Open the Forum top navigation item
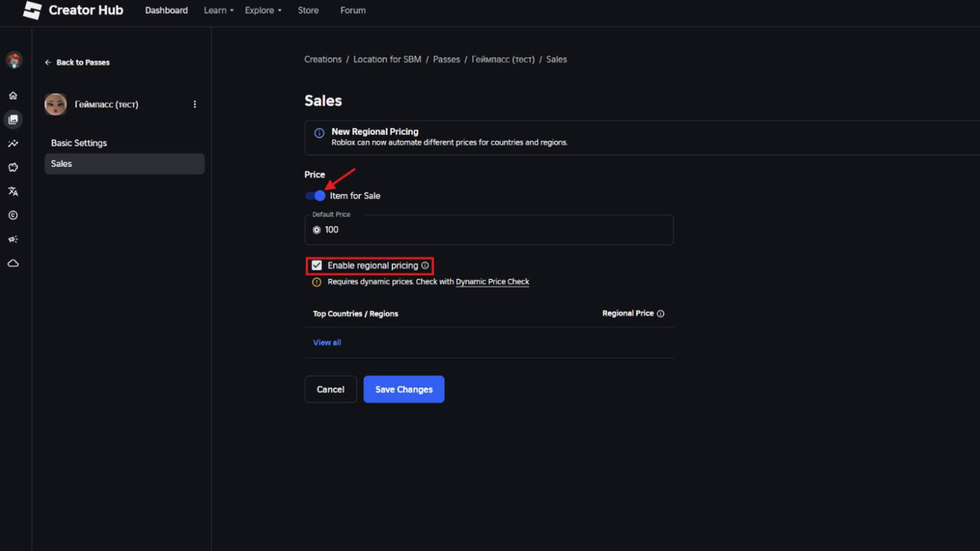 (353, 10)
